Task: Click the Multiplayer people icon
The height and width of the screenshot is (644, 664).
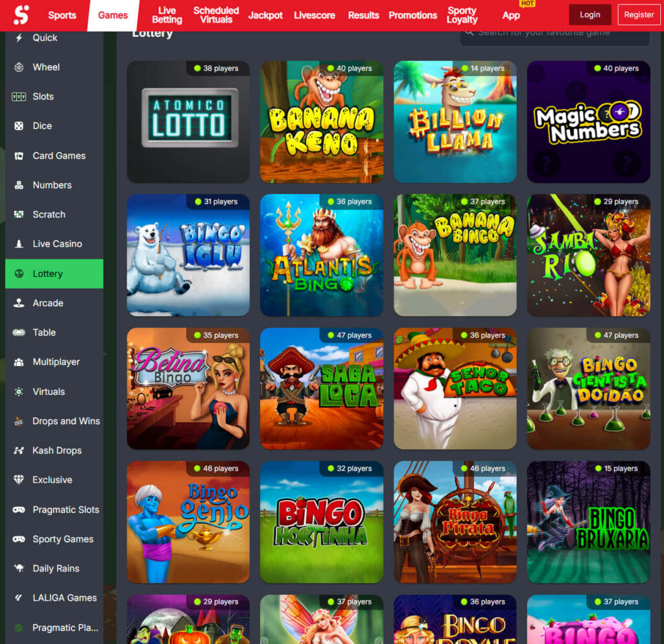Action: click(x=19, y=362)
